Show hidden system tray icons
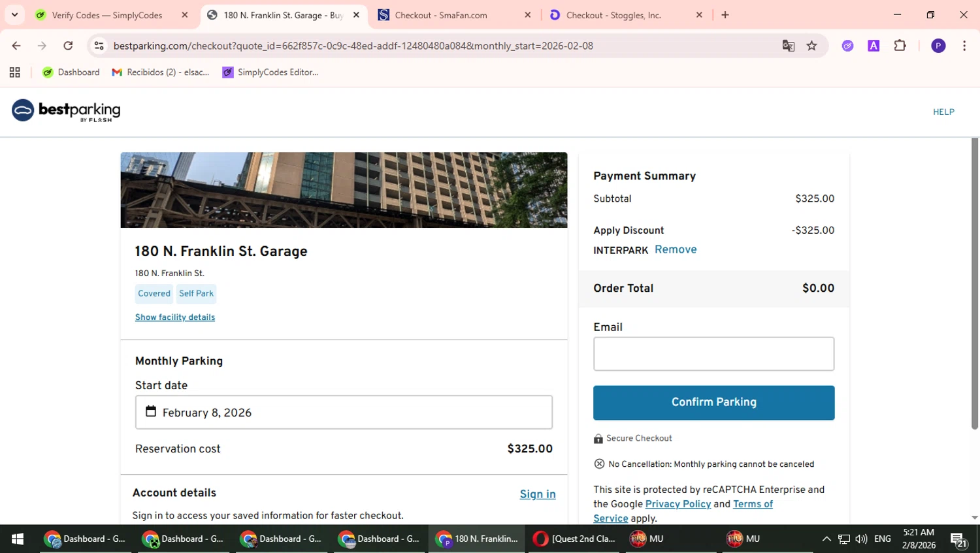 pos(826,539)
